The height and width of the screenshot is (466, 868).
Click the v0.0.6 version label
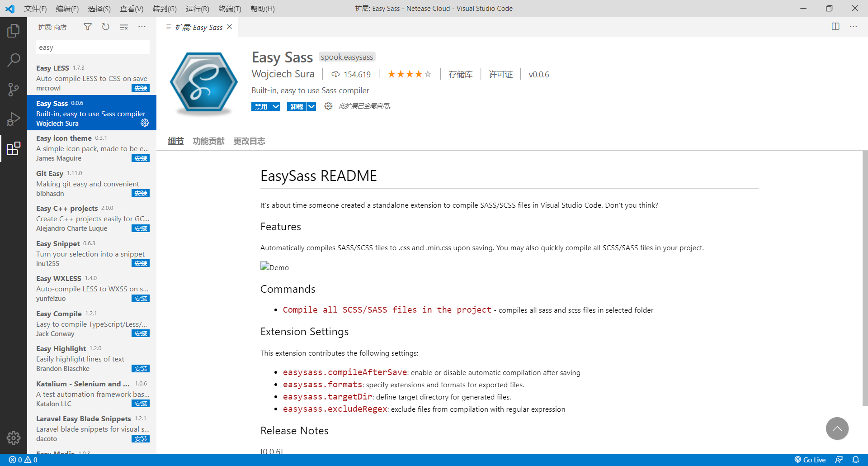point(539,74)
